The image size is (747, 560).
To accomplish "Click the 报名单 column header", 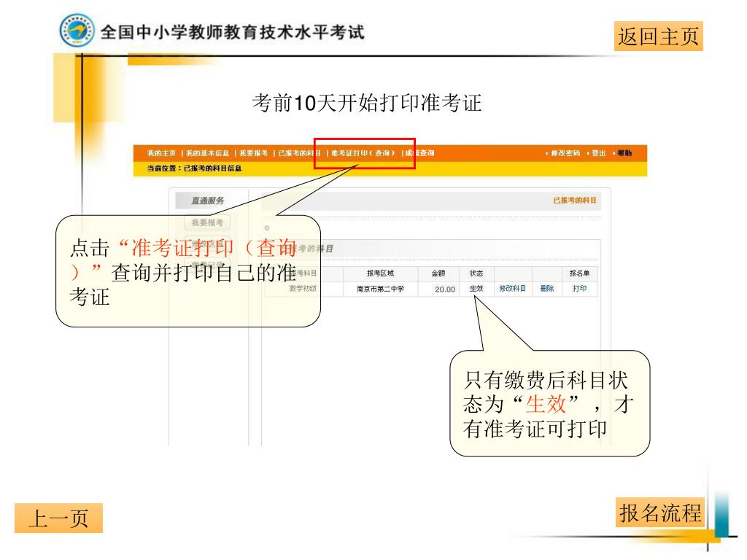I will (x=580, y=273).
